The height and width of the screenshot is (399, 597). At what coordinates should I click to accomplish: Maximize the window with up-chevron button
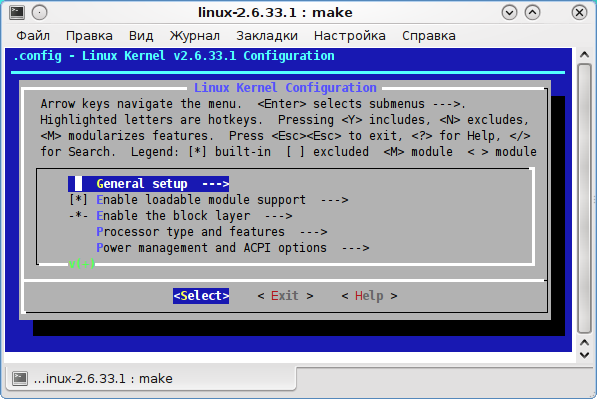(532, 13)
